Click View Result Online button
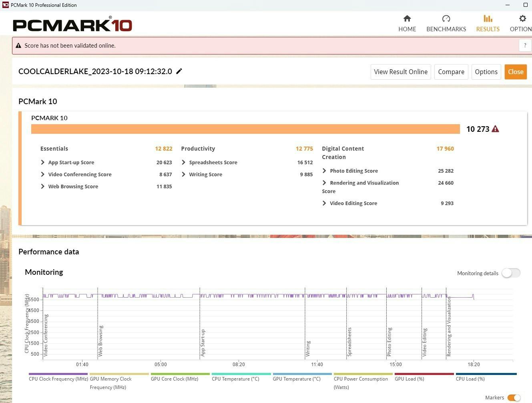The height and width of the screenshot is (403, 532). click(x=401, y=72)
